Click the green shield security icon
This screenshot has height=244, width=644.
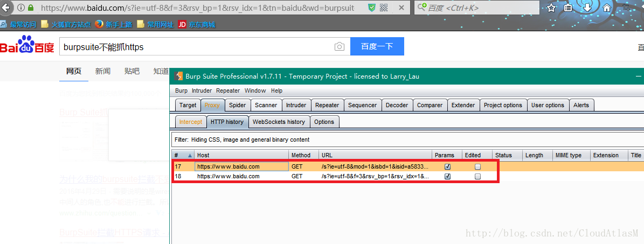(x=371, y=8)
